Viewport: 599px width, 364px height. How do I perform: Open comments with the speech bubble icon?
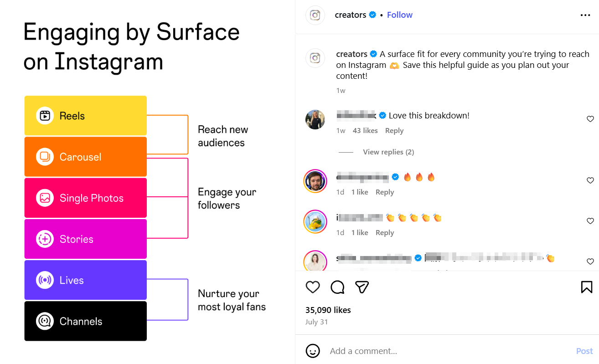coord(337,287)
